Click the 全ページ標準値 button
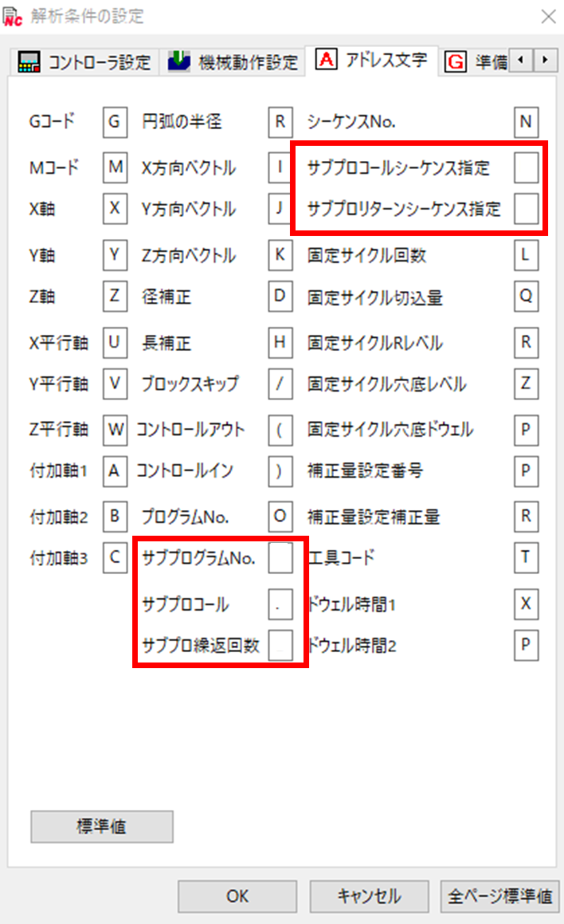564x924 pixels. [x=499, y=896]
